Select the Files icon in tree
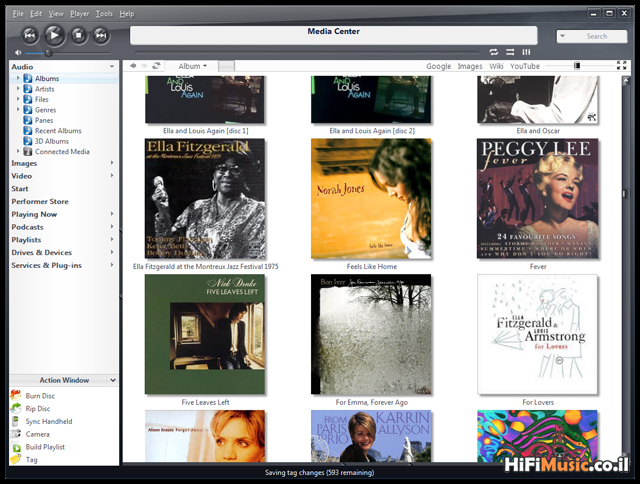The height and width of the screenshot is (484, 640). 28,99
